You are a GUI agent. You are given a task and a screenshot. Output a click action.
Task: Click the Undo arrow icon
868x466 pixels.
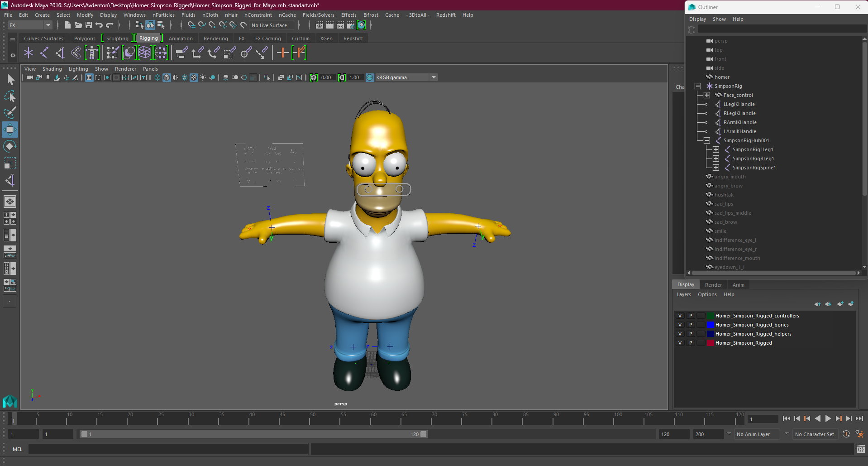[99, 25]
